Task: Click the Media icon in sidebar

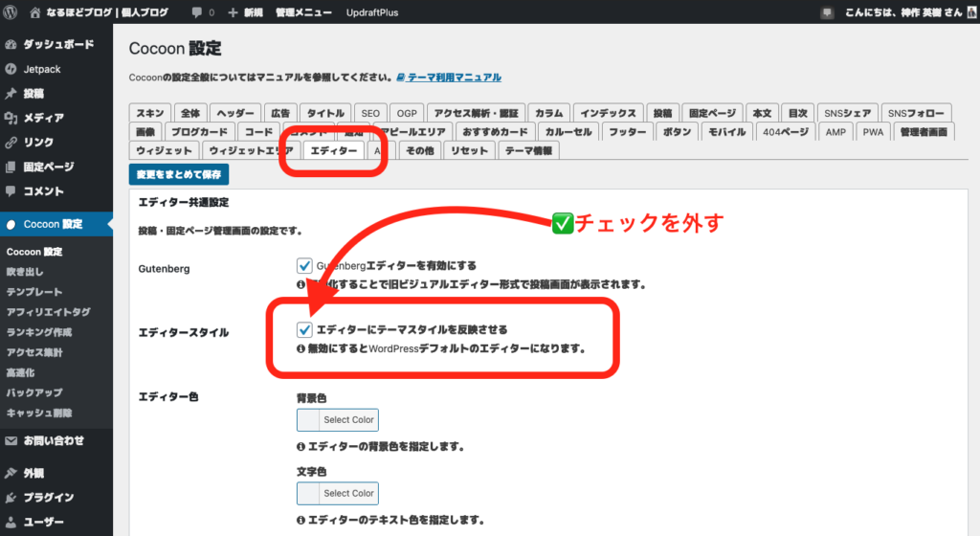Action: [11, 118]
